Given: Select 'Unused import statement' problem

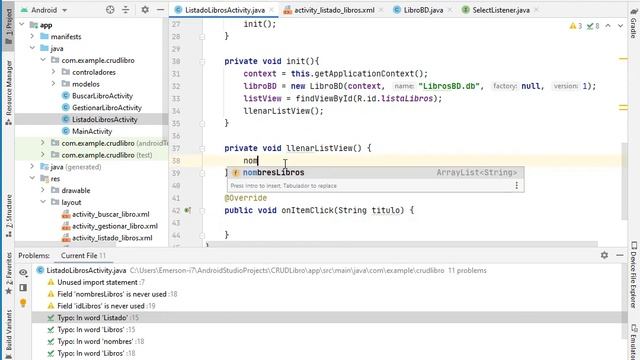Looking at the screenshot, I should pos(101,282).
